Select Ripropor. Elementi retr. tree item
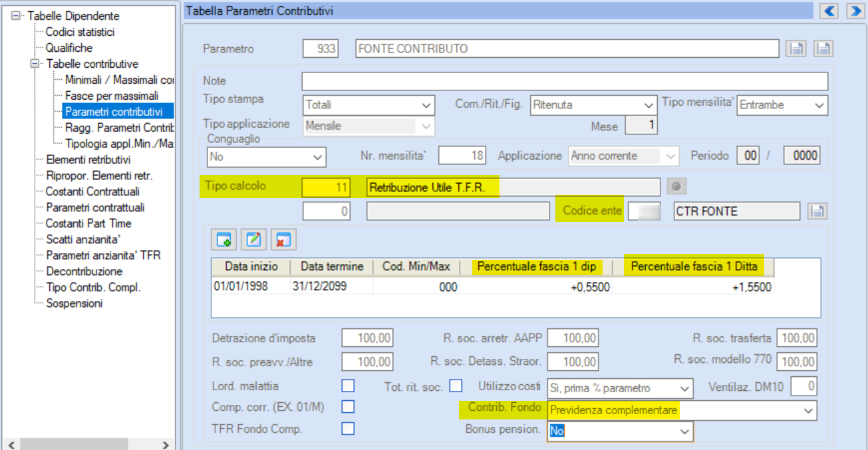The width and height of the screenshot is (868, 450). coord(99,175)
